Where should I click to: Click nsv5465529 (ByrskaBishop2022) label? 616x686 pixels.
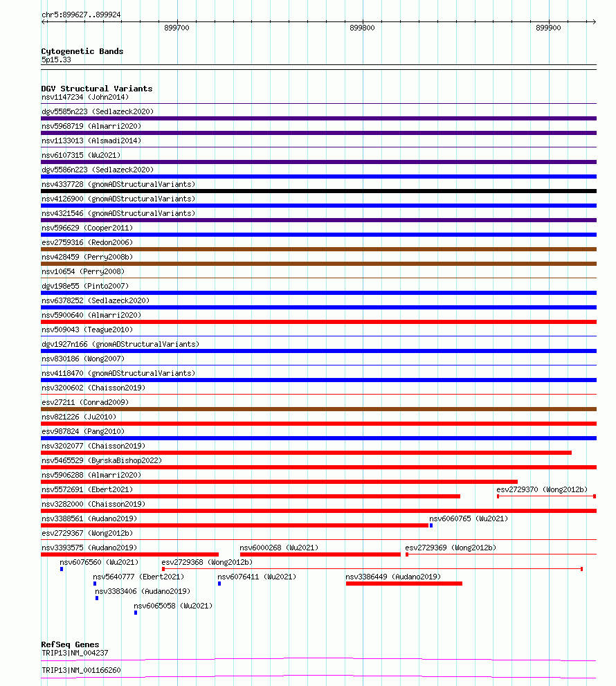(102, 460)
